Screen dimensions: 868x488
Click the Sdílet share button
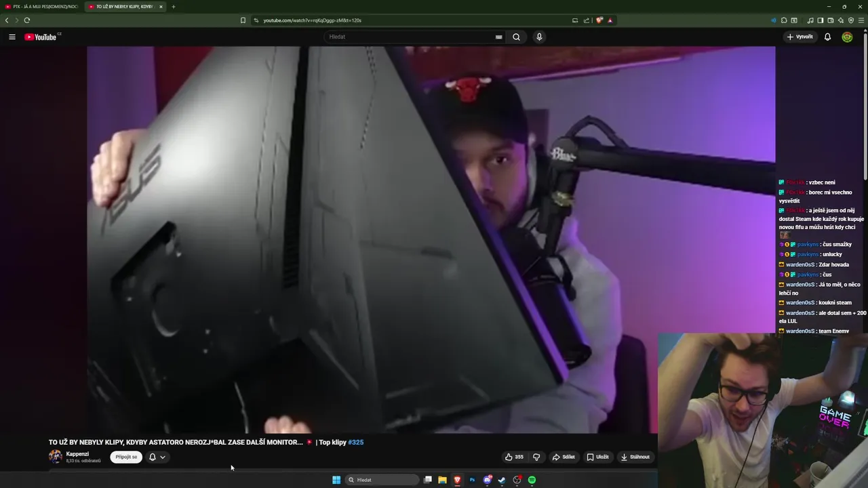564,457
